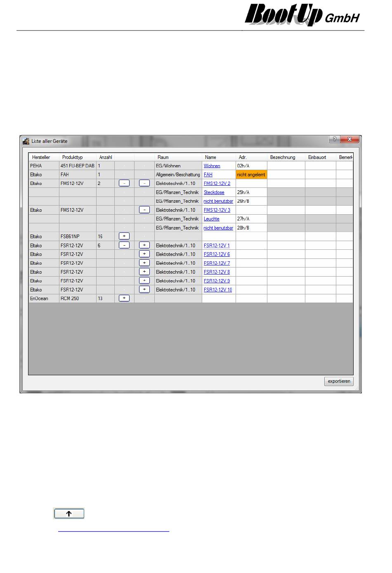Open the FSR12-12V 1 link
This screenshot has height=573, width=392.
point(217,246)
